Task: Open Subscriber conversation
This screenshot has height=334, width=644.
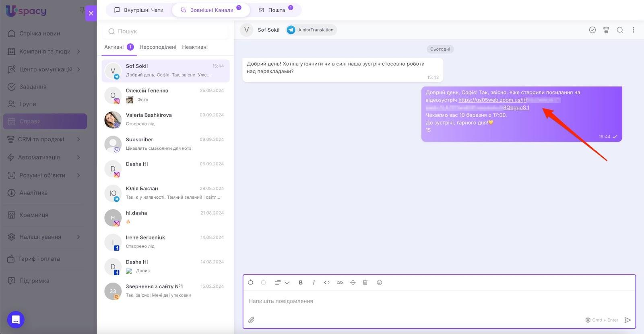Action: pyautogui.click(x=165, y=144)
